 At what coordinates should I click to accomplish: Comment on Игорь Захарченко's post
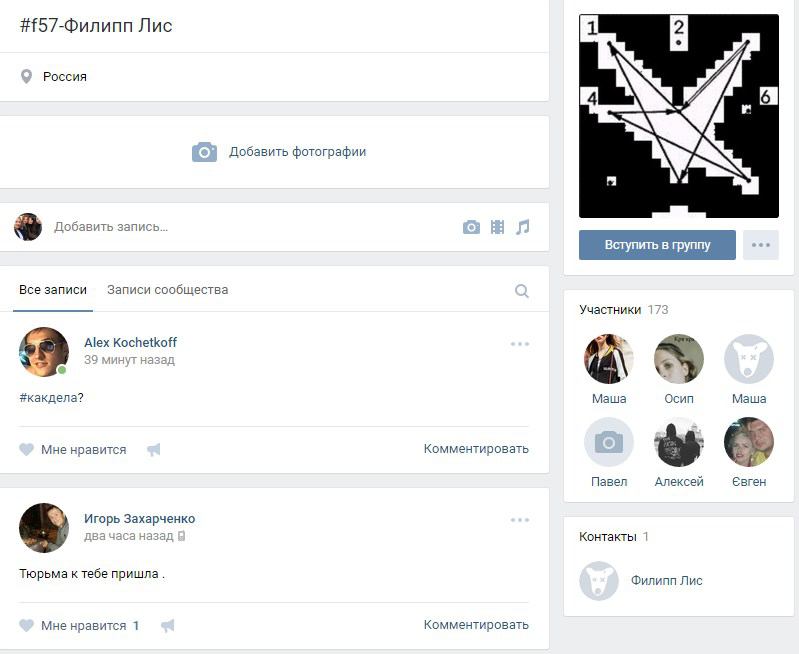pos(476,624)
